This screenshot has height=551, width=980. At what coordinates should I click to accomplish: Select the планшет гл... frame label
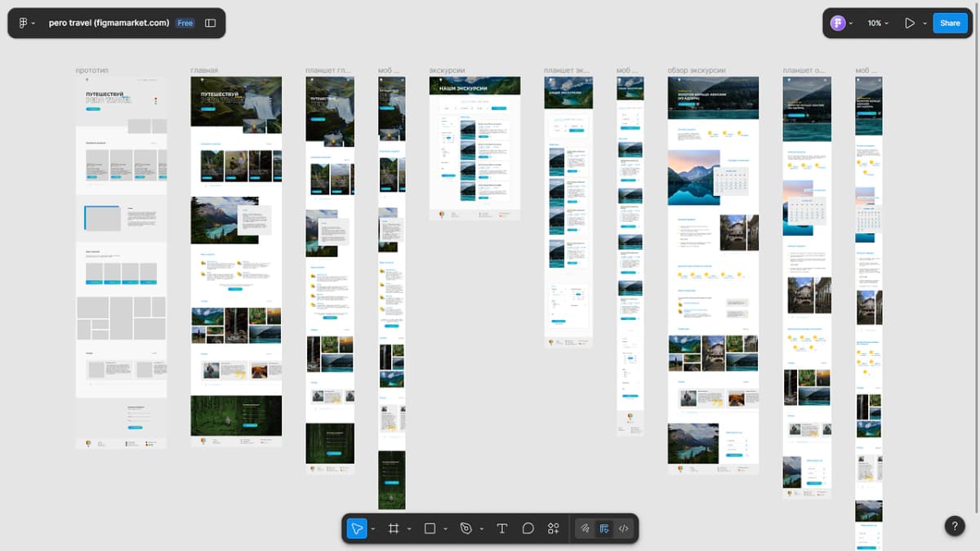(327, 71)
